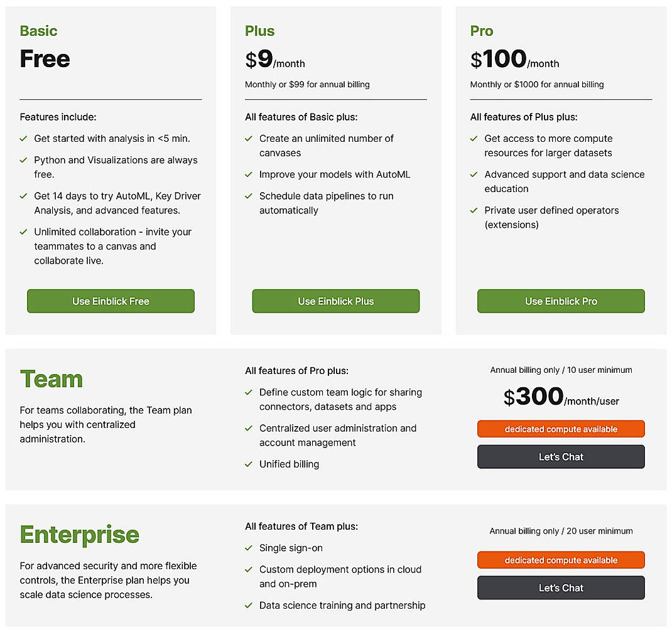Click checkmark next to "Centralized user administration and account management"
The width and height of the screenshot is (672, 632).
point(247,428)
